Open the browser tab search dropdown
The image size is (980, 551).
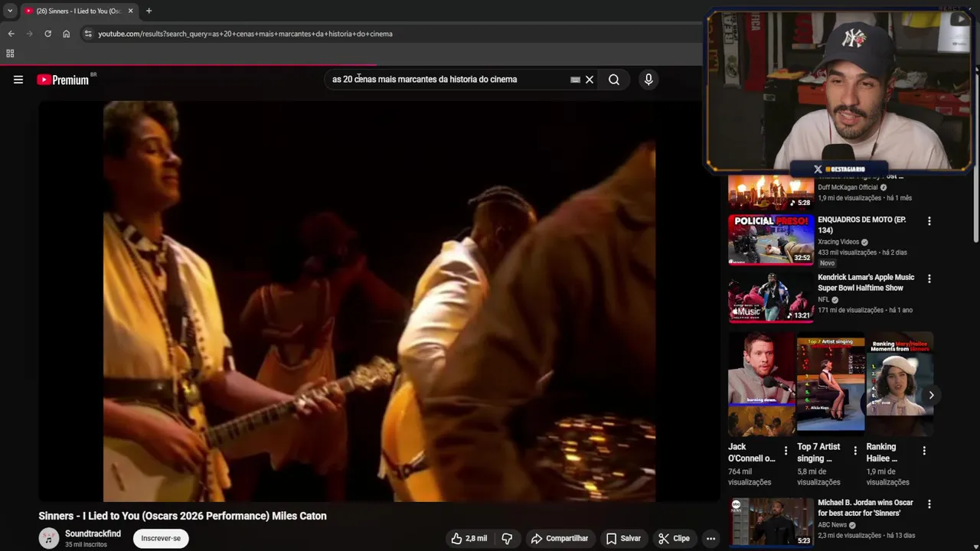[x=10, y=11]
